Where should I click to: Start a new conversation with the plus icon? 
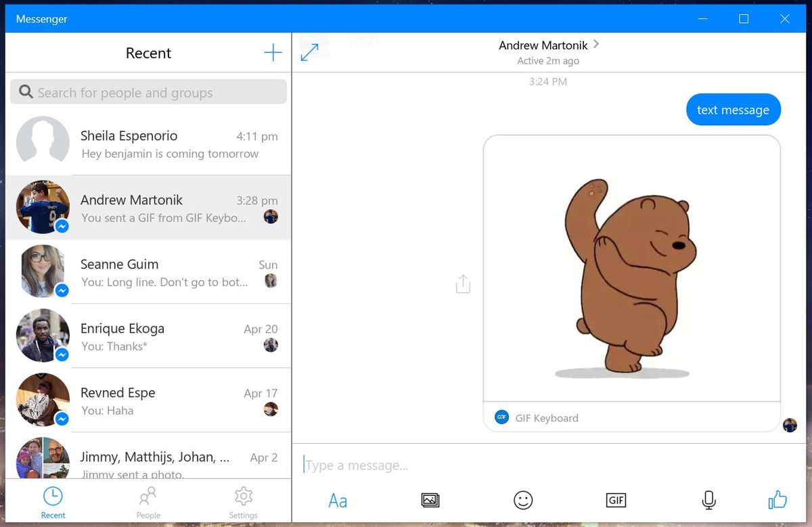pyautogui.click(x=273, y=52)
